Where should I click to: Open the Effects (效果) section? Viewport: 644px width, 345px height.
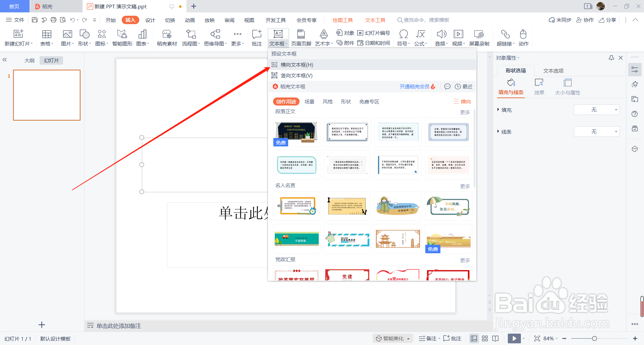539,87
